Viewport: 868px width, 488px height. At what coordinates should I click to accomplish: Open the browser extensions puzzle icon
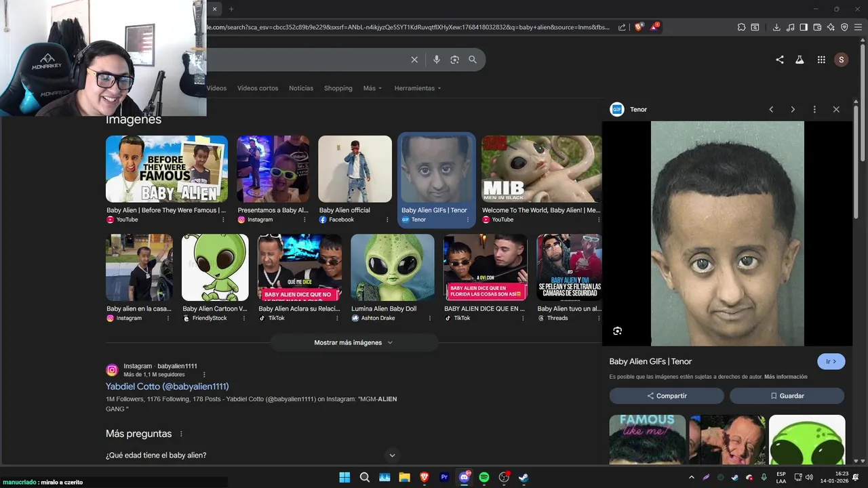741,27
